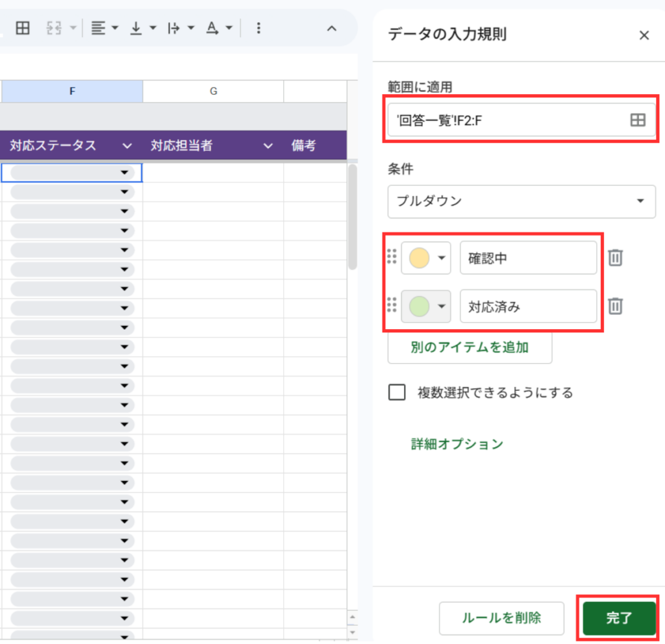The height and width of the screenshot is (644, 665).
Task: Open the vertical align dropdown arrow
Action: [x=153, y=29]
